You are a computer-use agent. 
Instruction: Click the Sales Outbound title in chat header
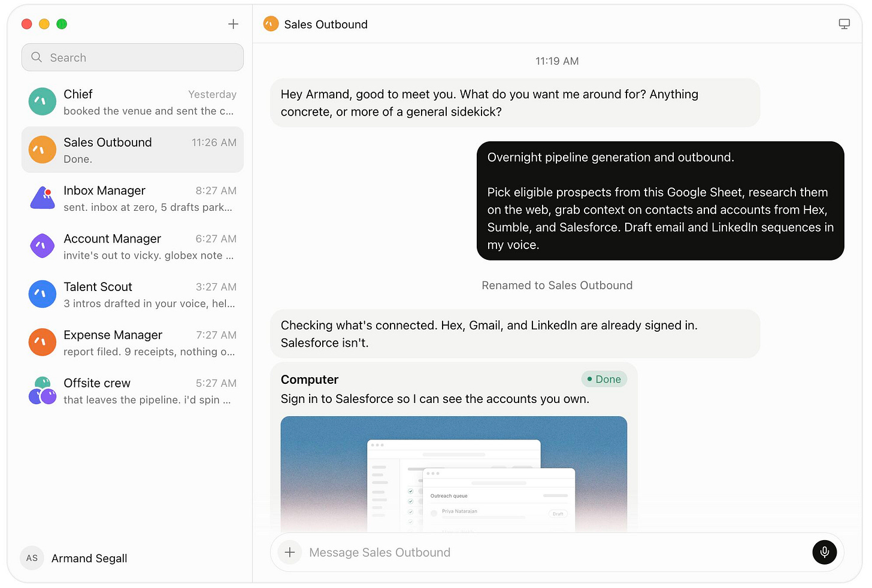[x=326, y=25]
